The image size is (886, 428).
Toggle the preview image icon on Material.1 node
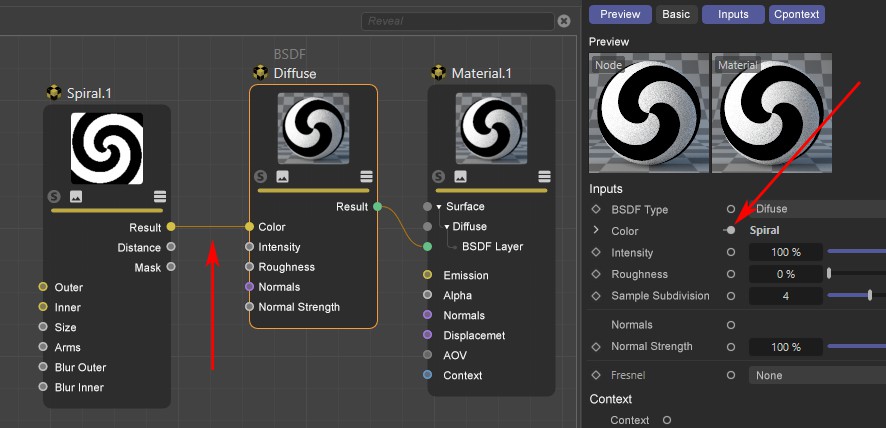[460, 177]
